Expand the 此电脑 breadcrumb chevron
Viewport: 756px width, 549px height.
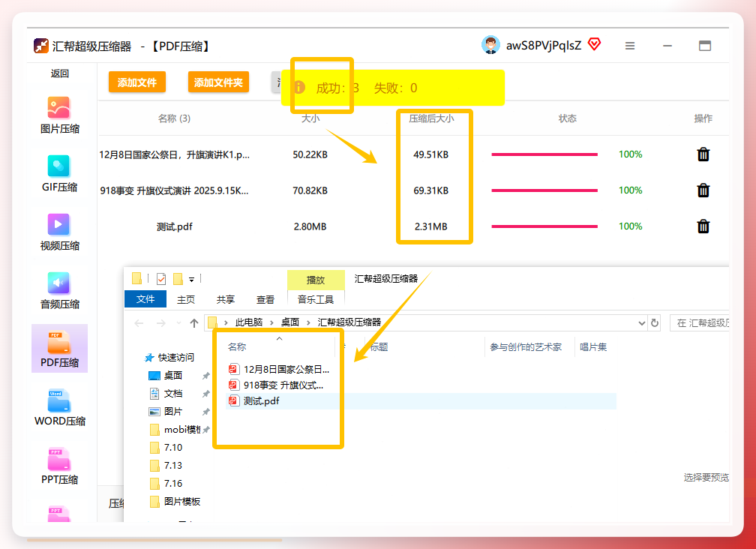click(271, 322)
